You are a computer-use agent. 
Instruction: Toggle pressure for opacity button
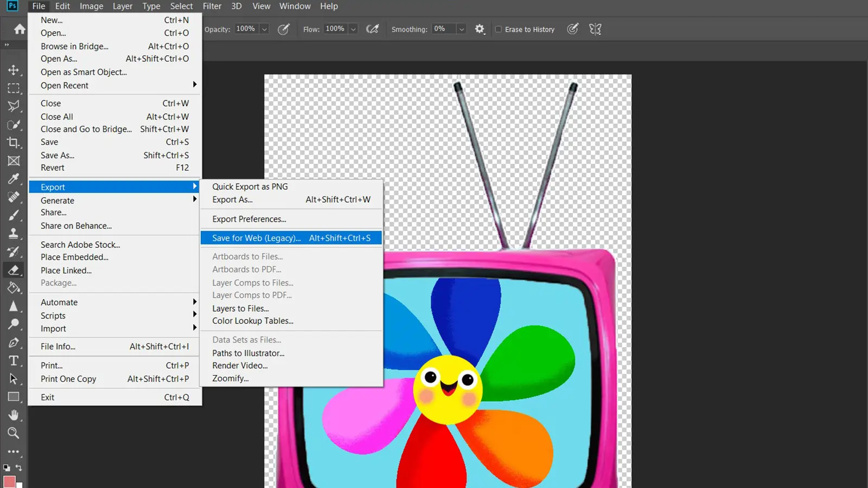[x=284, y=29]
